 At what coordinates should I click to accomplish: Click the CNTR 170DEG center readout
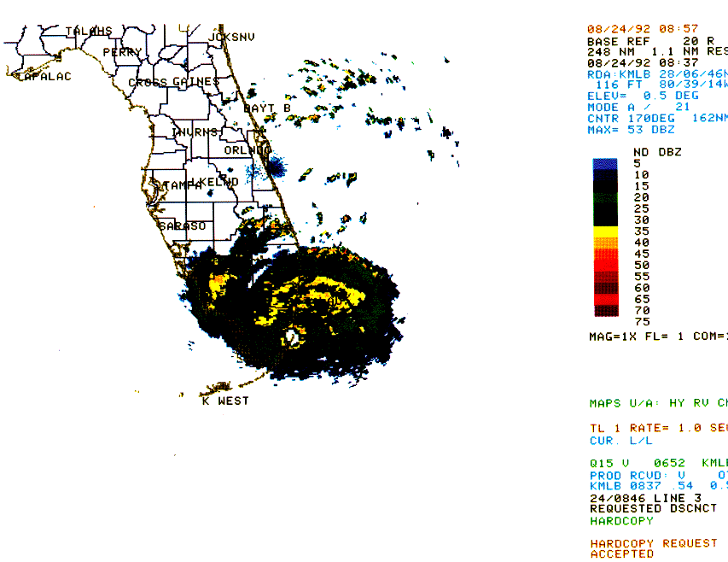(657, 119)
